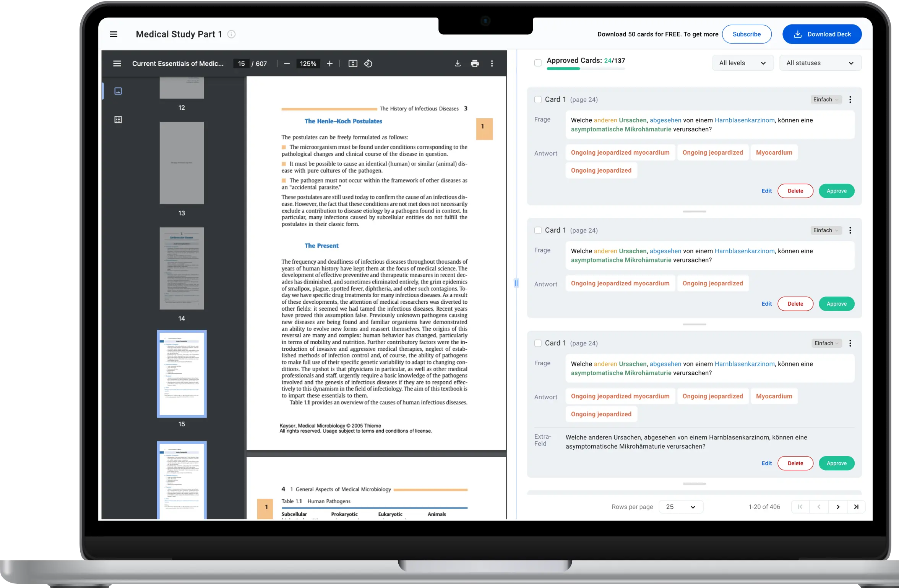This screenshot has width=899, height=588.
Task: Tick the checkbox on the first card
Action: tap(538, 100)
